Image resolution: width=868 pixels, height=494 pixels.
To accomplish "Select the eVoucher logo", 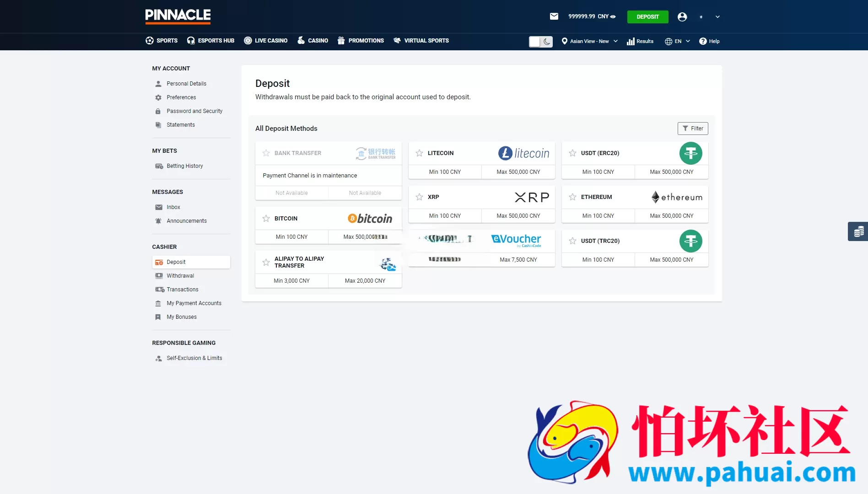I will point(516,240).
